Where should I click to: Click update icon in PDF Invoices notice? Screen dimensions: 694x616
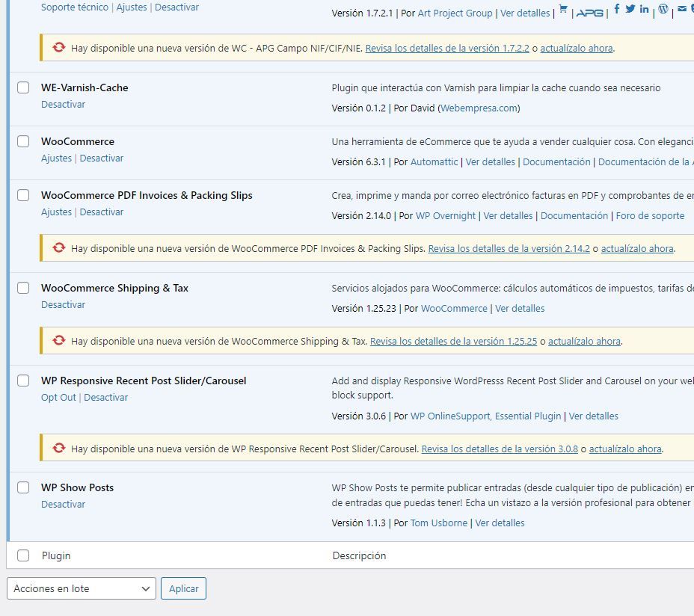click(59, 247)
